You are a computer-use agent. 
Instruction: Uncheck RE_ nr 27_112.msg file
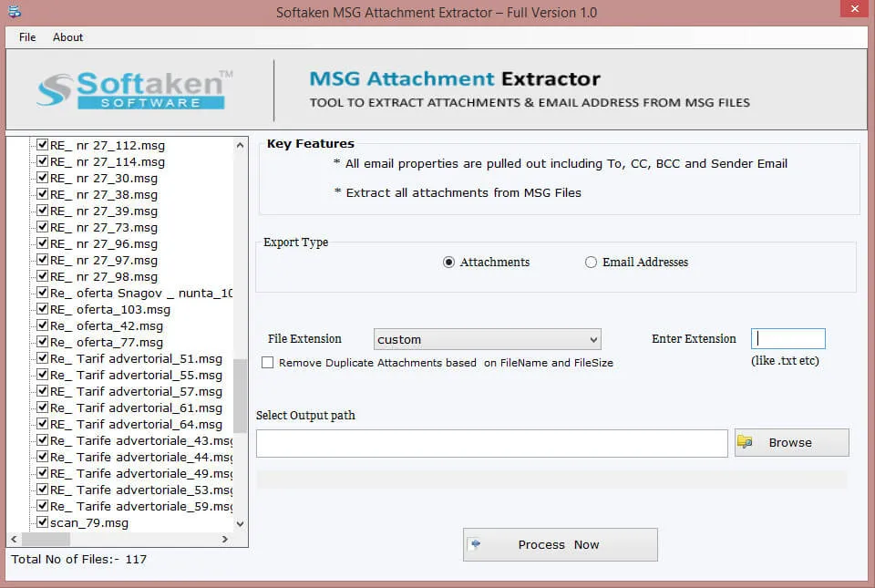(x=43, y=145)
